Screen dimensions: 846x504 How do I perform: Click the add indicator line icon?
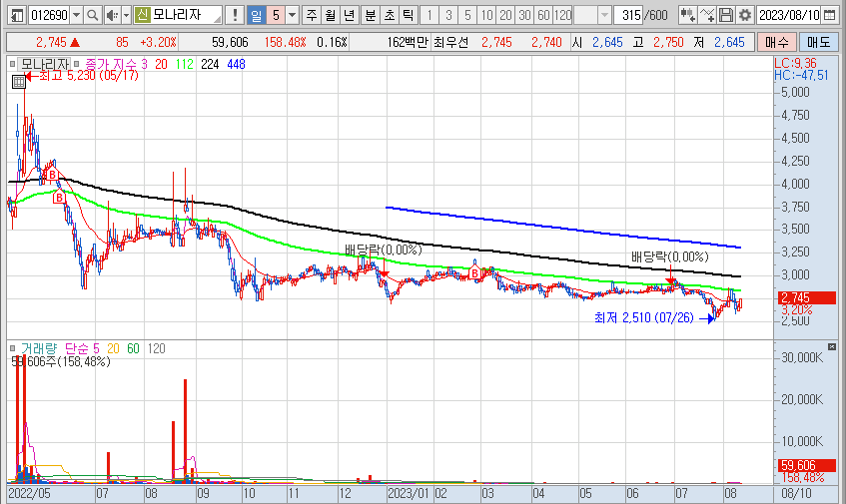click(x=707, y=15)
